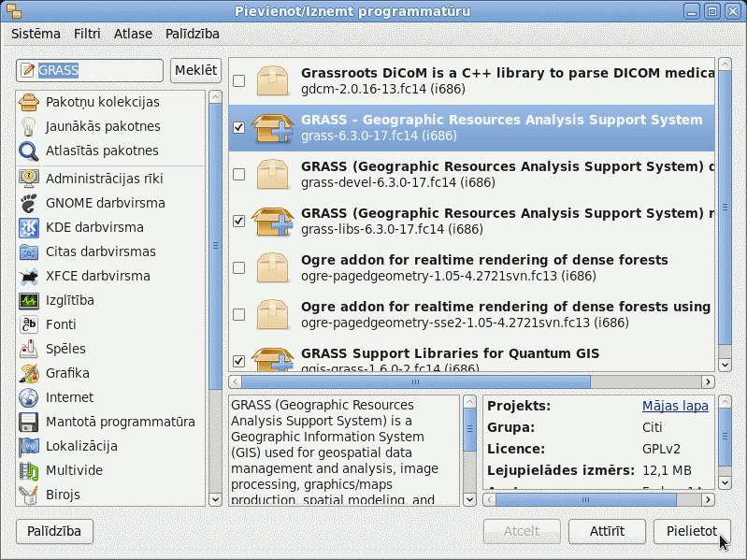Click the Meklēt search button
Viewport: 747px width, 560px height.
click(195, 70)
